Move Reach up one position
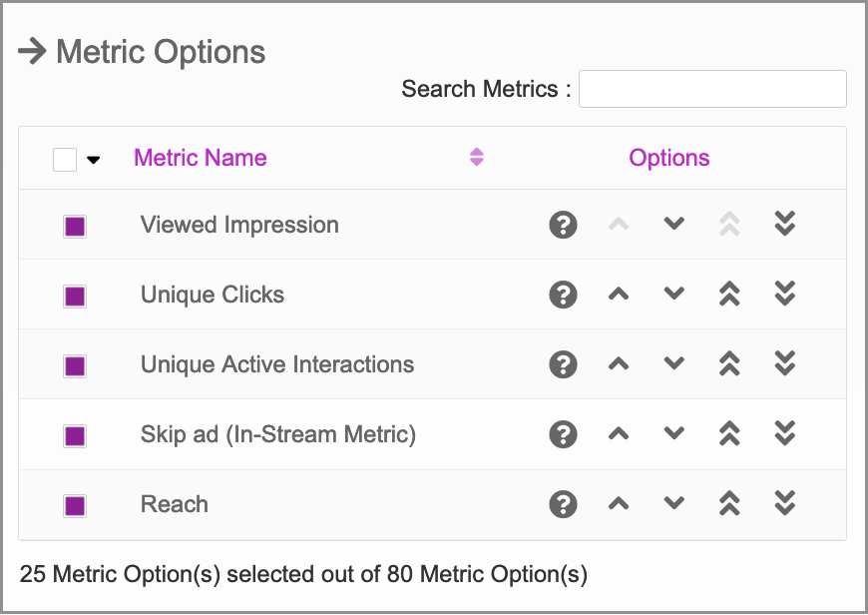 pos(619,503)
